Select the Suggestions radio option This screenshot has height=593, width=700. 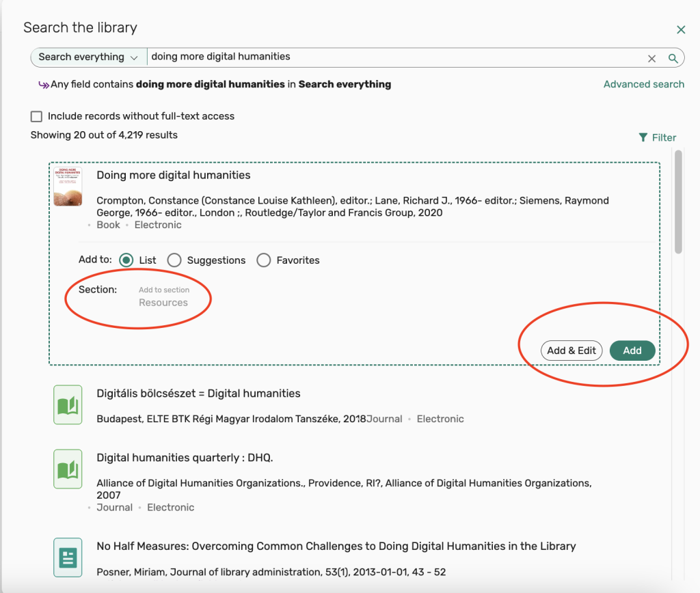174,260
